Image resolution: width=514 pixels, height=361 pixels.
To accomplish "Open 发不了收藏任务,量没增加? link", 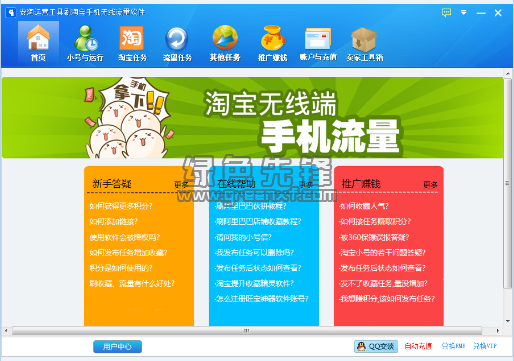I will tap(383, 283).
